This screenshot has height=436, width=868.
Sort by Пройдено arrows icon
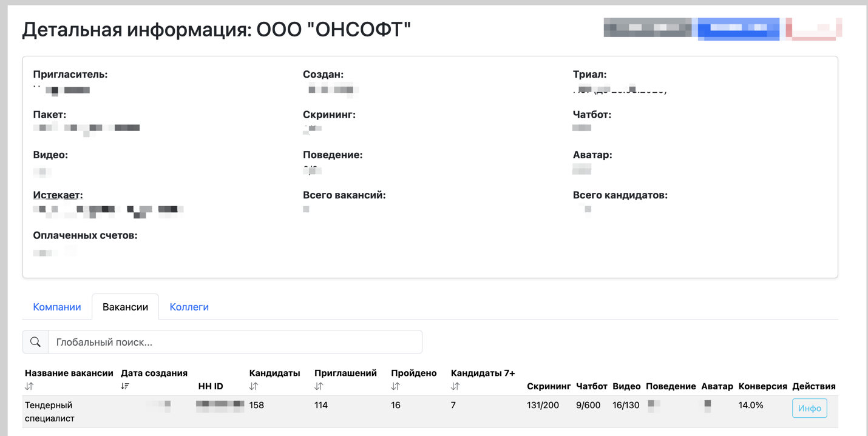pyautogui.click(x=395, y=386)
